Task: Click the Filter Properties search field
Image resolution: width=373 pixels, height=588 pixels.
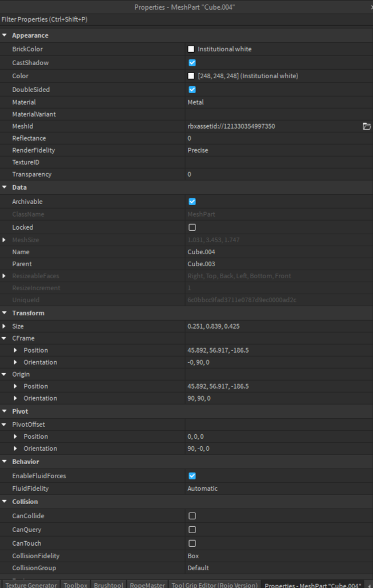Action: click(186, 19)
